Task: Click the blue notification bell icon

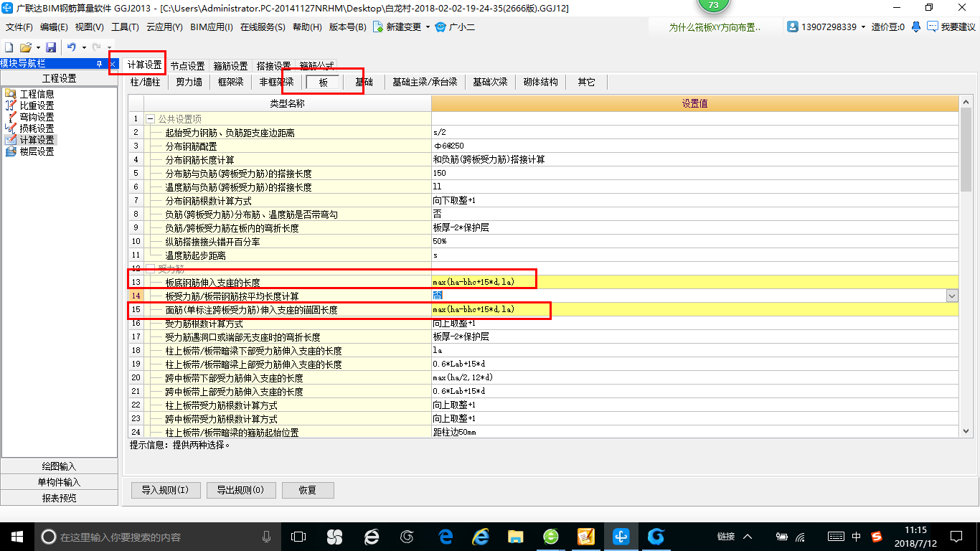Action: (916, 27)
